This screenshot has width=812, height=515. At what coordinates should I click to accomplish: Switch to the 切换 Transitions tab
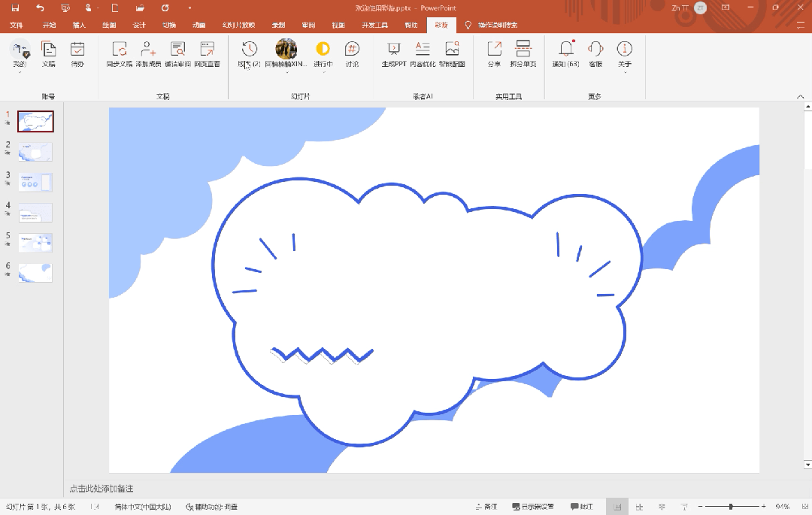coord(169,25)
